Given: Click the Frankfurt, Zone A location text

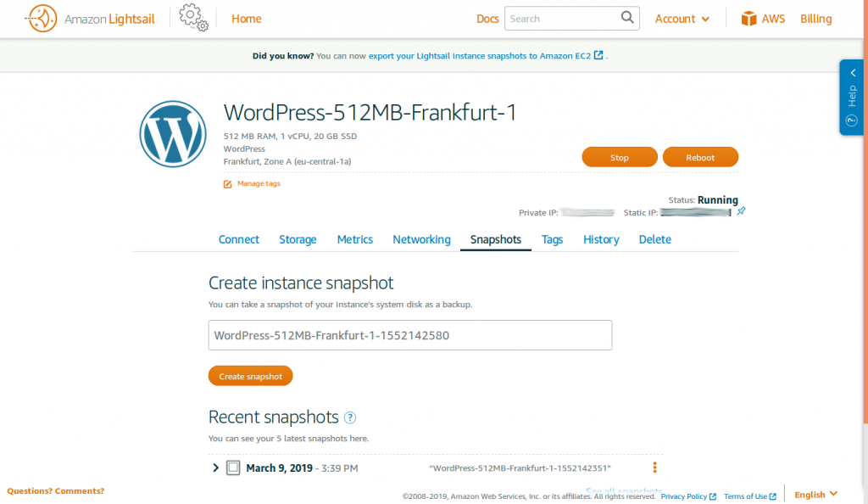Looking at the screenshot, I should point(287,162).
